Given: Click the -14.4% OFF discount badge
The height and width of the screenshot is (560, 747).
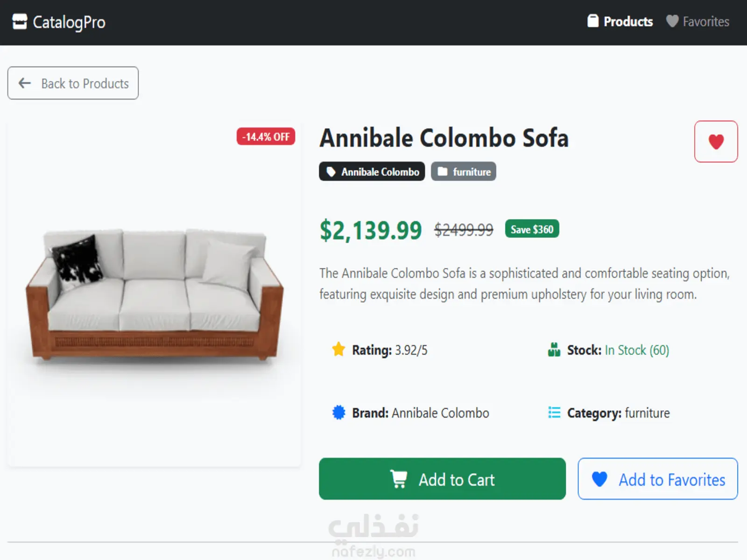Looking at the screenshot, I should (x=266, y=137).
